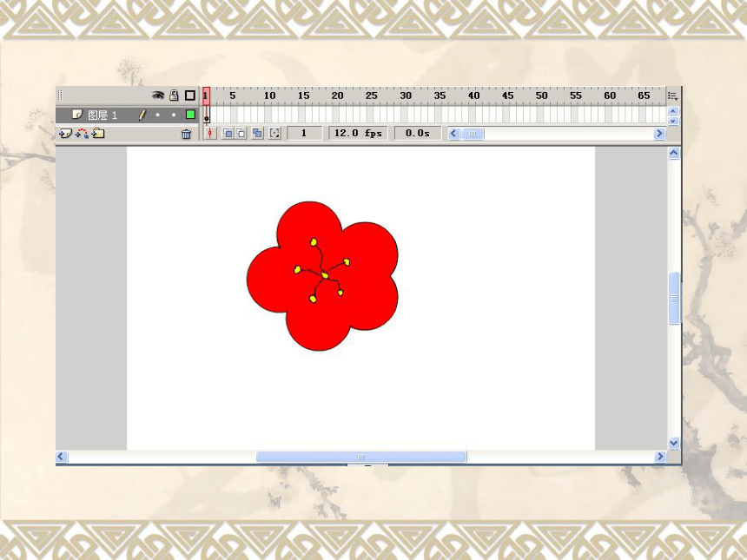Screen dimensions: 747x560
Task: Toggle the Onion Skin Outlines button
Action: 241,134
